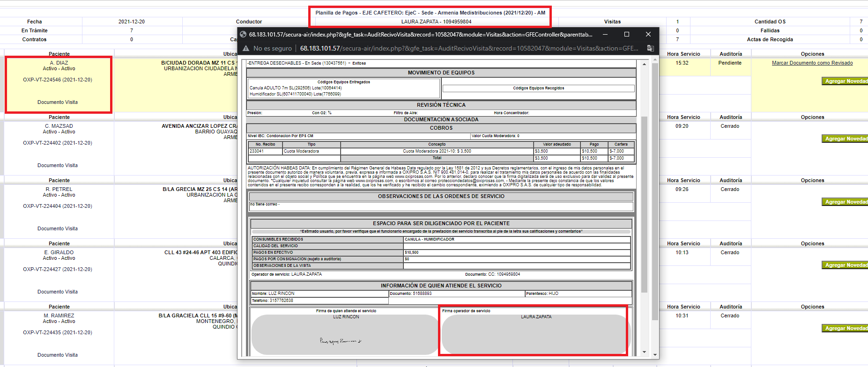Click the 'Planilla de Pagos' page title

coord(430,13)
